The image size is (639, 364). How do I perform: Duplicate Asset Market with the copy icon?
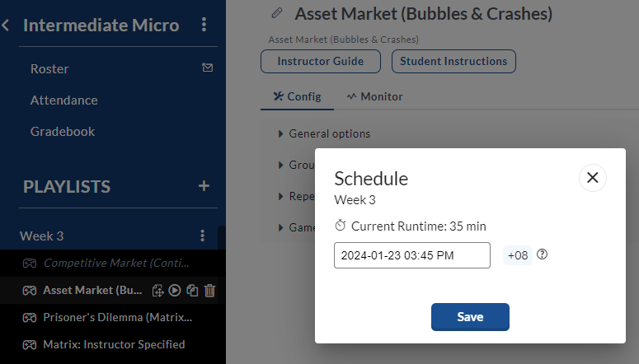192,291
